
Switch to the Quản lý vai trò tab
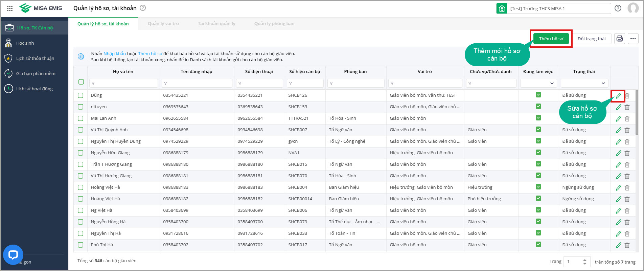pos(163,24)
